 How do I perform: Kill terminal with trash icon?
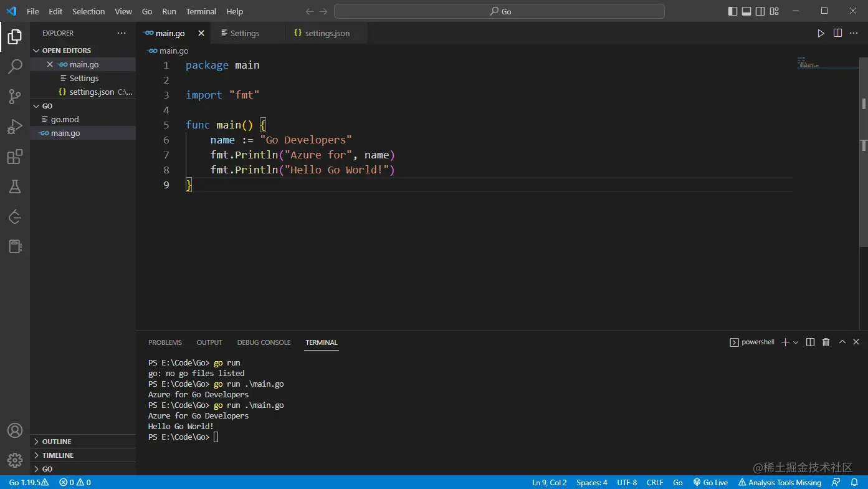pyautogui.click(x=826, y=342)
